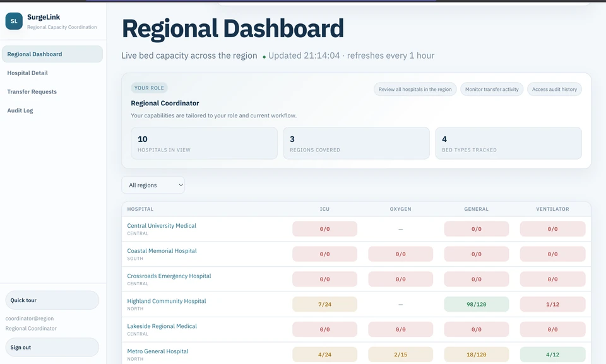
Task: Select the '4 Bed types tracked' card
Action: point(509,143)
